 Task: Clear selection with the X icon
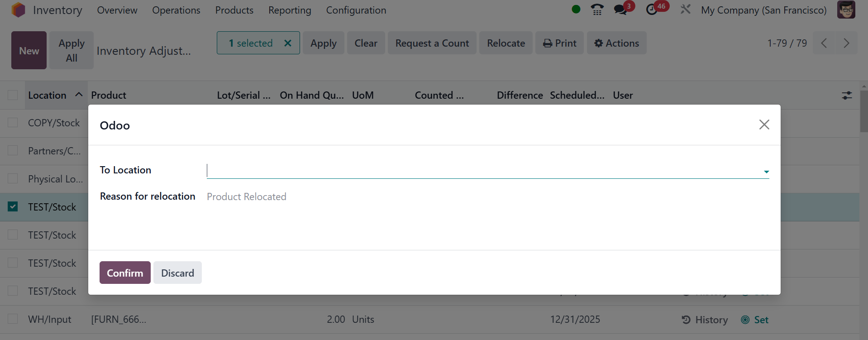pos(287,43)
